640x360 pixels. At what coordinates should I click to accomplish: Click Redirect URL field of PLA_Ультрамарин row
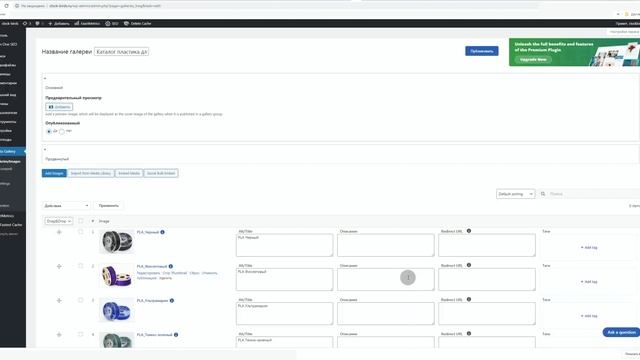(x=487, y=313)
